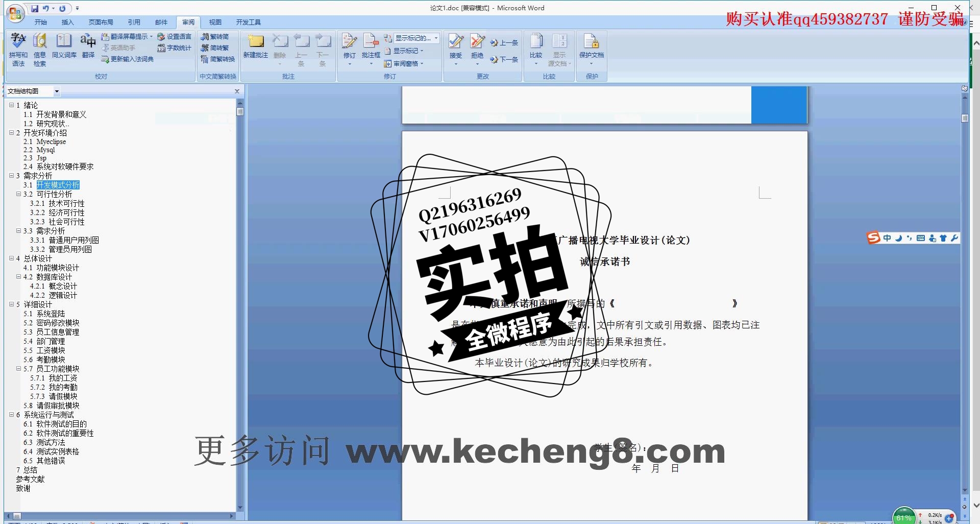
Task: Open Balloons options (批注框)
Action: point(371,50)
